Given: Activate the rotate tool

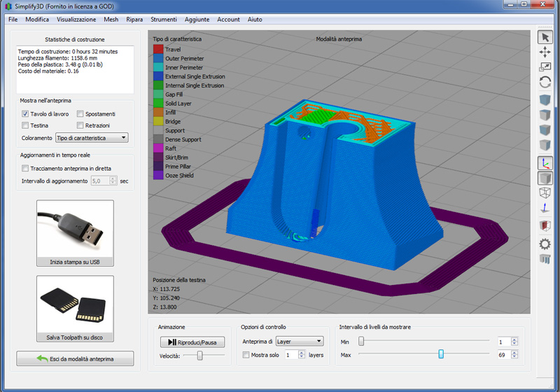Looking at the screenshot, I should tap(545, 82).
